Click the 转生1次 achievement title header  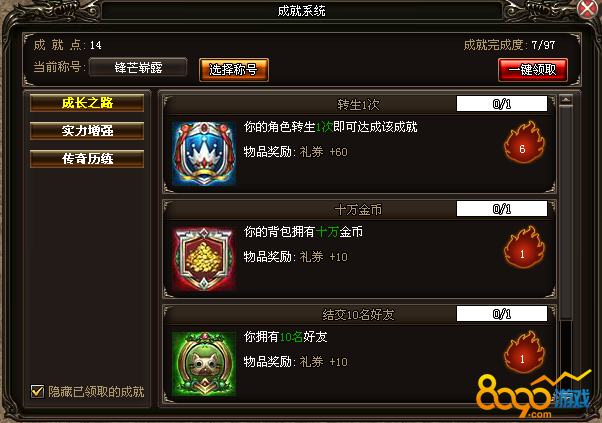pyautogui.click(x=358, y=104)
